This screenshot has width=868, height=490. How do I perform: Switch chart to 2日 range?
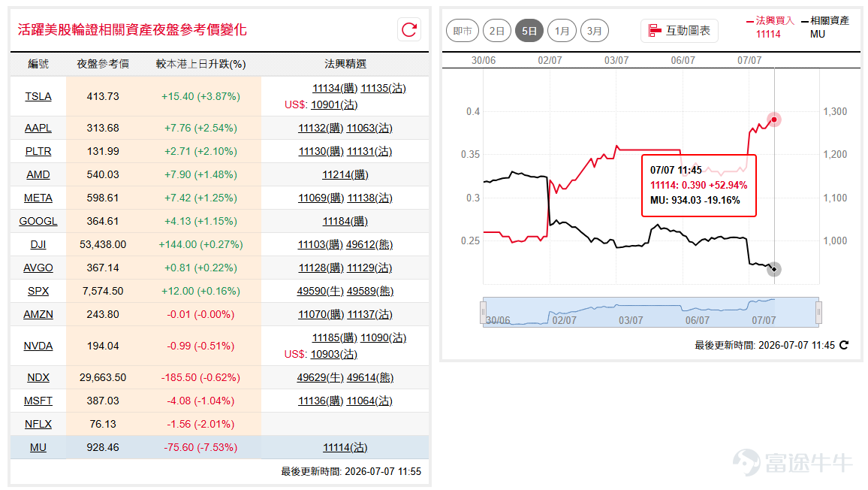pyautogui.click(x=496, y=31)
